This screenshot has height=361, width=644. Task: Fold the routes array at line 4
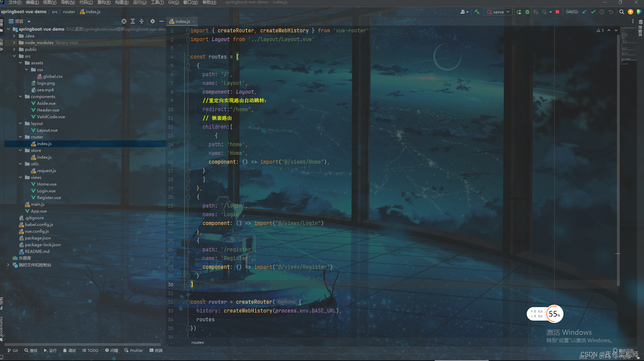click(x=188, y=57)
